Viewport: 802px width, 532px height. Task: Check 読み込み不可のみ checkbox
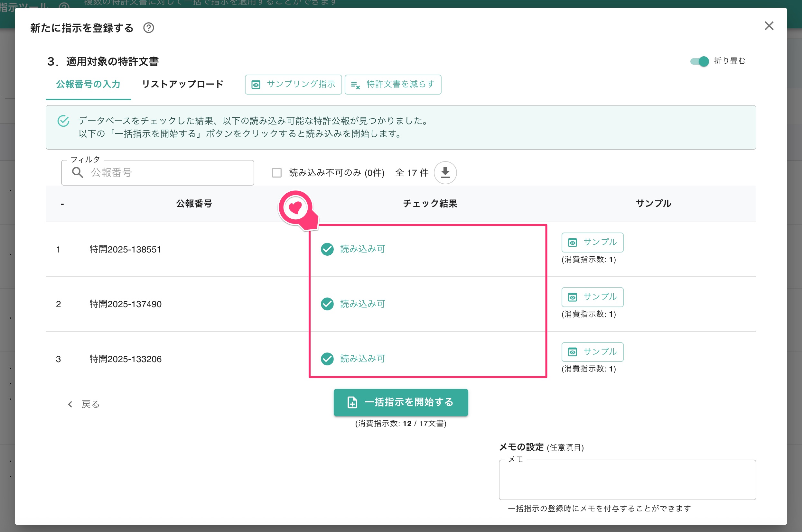click(x=276, y=173)
